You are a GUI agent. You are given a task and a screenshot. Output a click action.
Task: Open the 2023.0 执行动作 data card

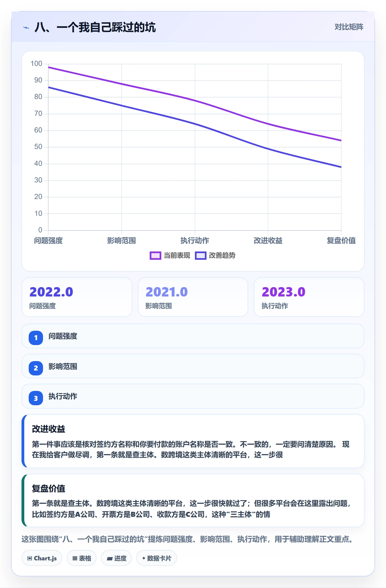coord(309,297)
